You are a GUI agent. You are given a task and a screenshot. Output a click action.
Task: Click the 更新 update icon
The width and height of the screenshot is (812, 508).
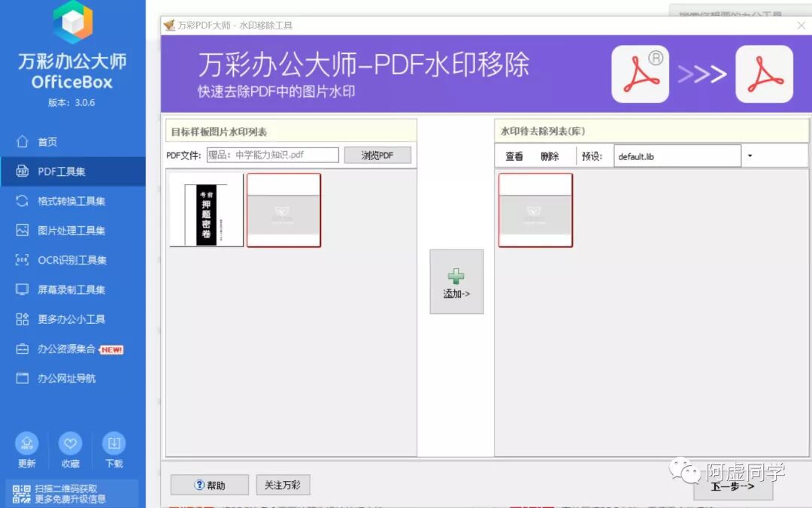(x=27, y=443)
